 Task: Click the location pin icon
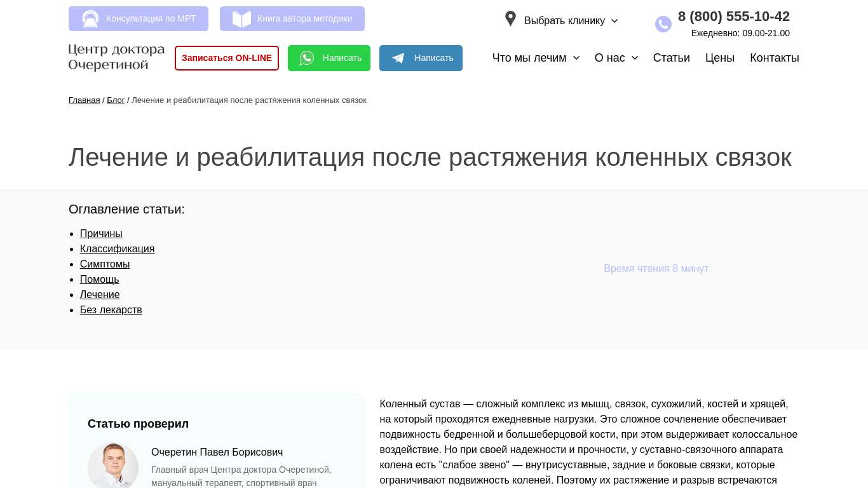510,18
